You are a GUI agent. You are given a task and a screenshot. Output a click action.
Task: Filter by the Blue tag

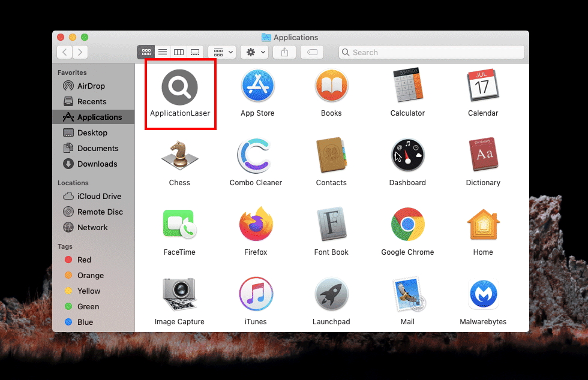pos(94,322)
